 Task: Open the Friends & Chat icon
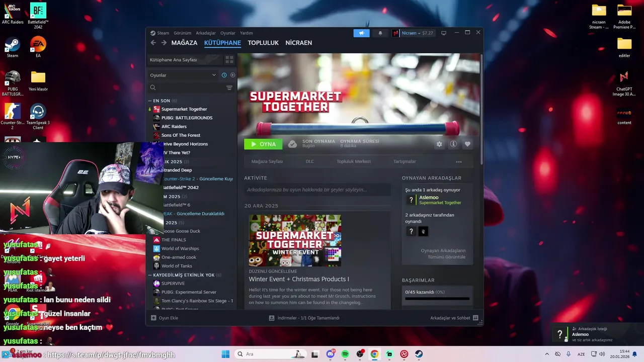pyautogui.click(x=475, y=318)
